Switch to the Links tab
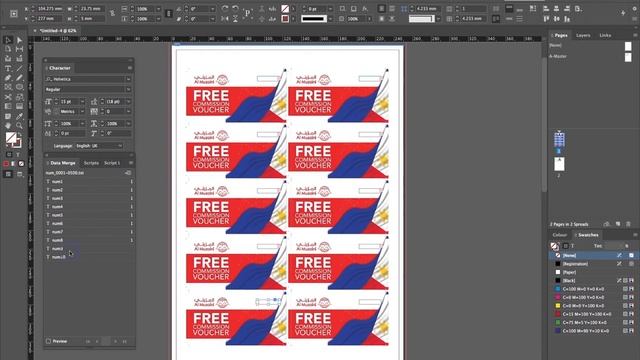The width and height of the screenshot is (640, 360). point(605,36)
